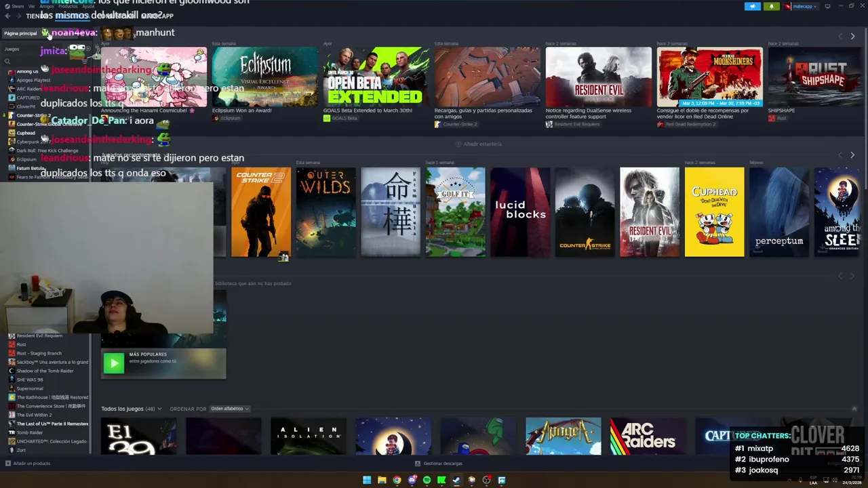Click Añadir un producto at bottom left

28,464
